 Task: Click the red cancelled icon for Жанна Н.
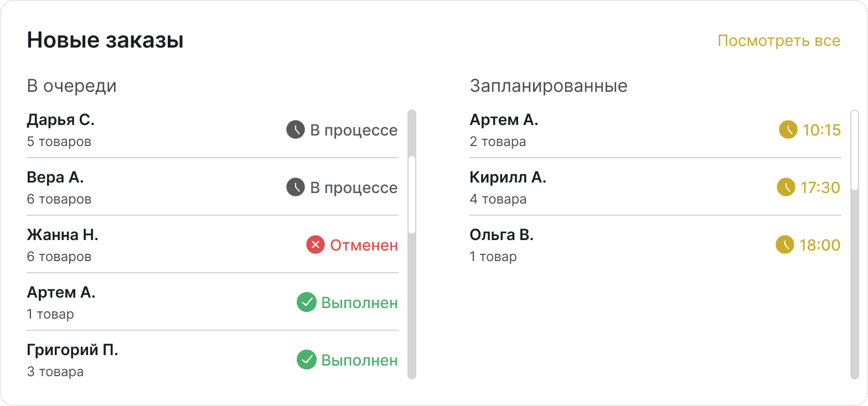click(316, 245)
